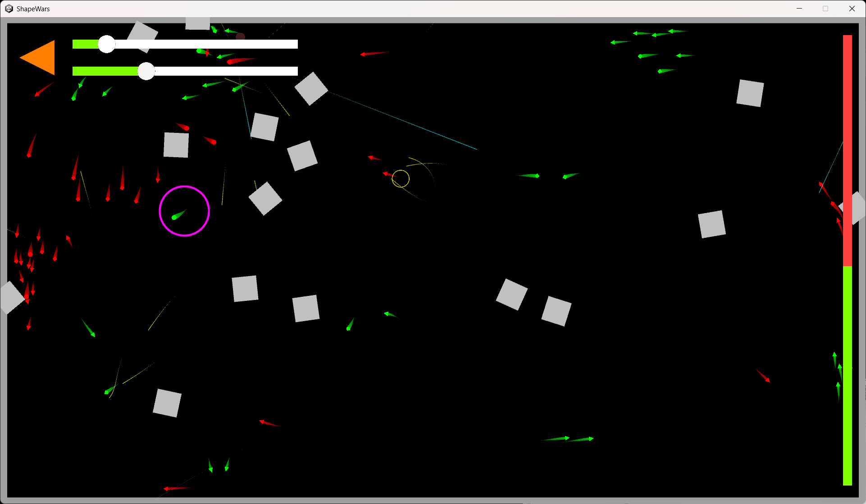Minimize the ShapeWars window
This screenshot has height=504, width=866.
(799, 9)
